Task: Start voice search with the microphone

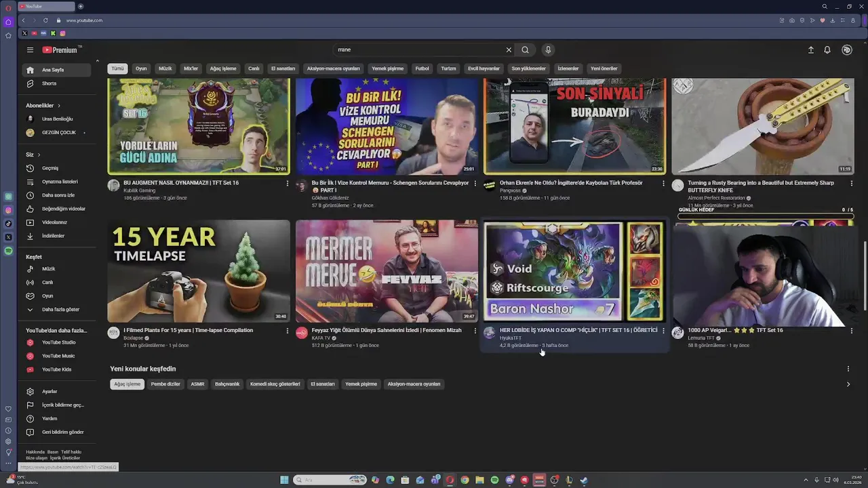Action: [x=548, y=49]
